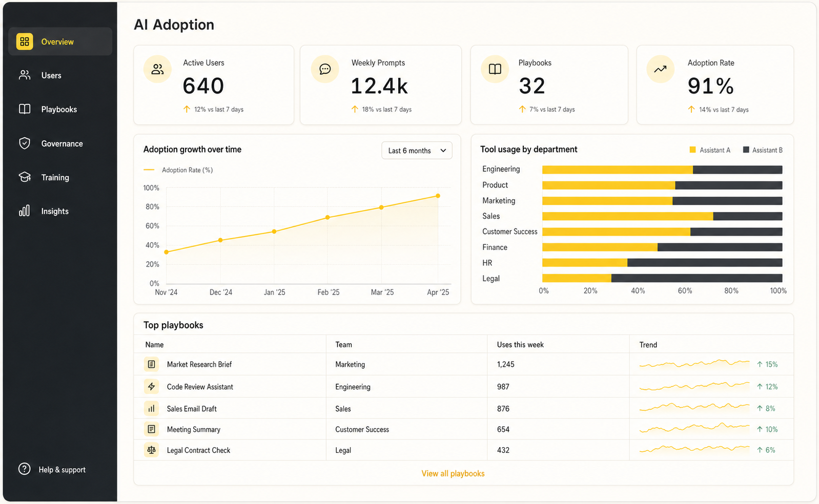Open the Legal Contract Check playbook
Viewport: 819px width, 504px height.
pyautogui.click(x=199, y=450)
